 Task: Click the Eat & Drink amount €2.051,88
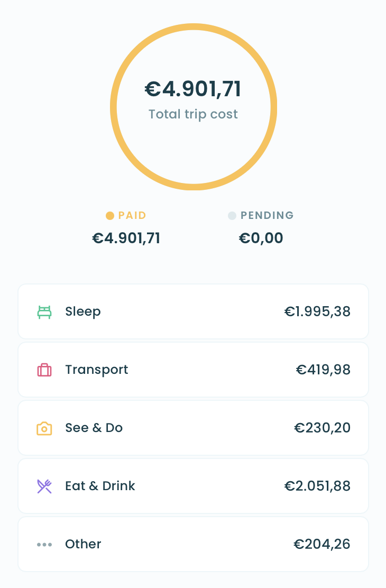(317, 486)
